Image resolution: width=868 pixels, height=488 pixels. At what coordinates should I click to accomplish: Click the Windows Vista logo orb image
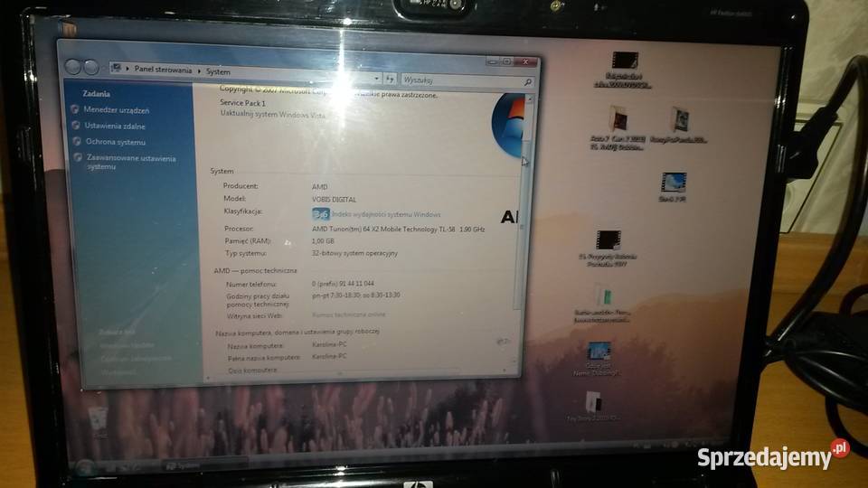[x=507, y=125]
